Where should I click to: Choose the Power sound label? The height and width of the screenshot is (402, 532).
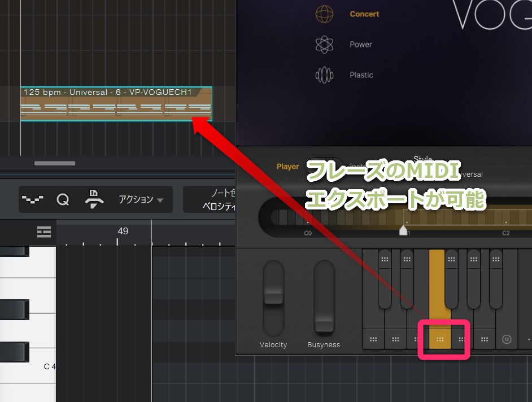coord(361,45)
